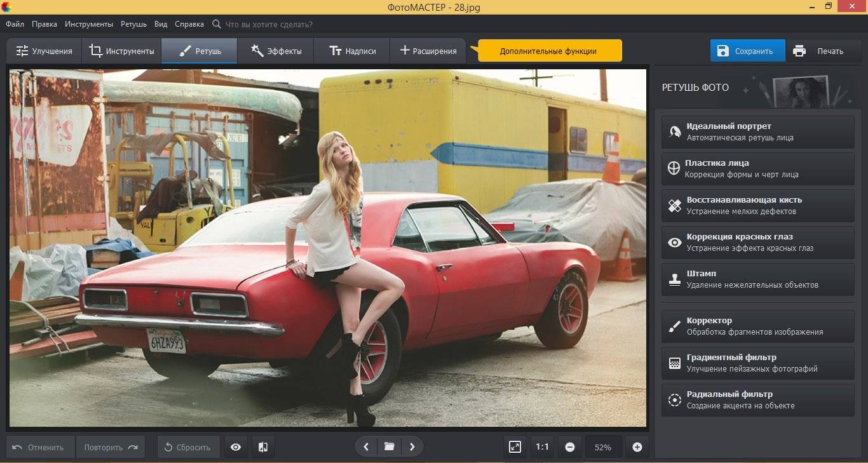Open folder icon in bottom navigation

[389, 446]
